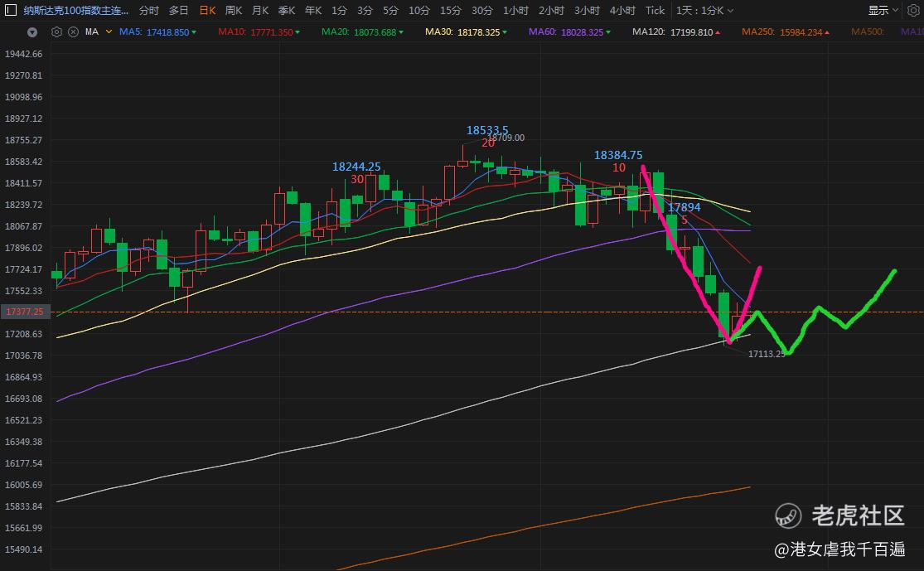This screenshot has height=571, width=924.
Task: Click the 18384.75 peak annotation
Action: click(618, 155)
